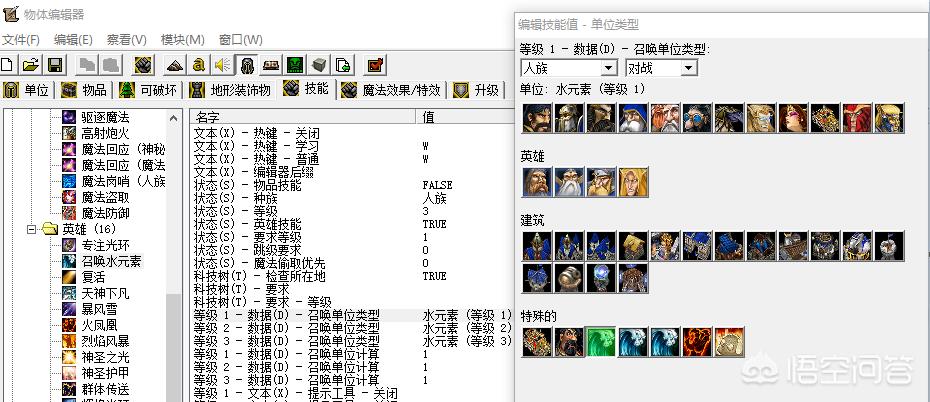
Task: Collapse the 英雄 (16) folder
Action: point(32,229)
